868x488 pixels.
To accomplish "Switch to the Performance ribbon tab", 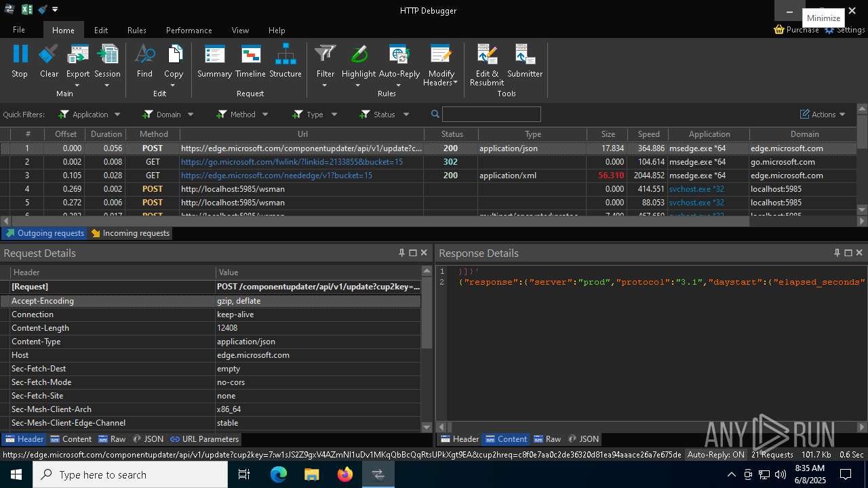I will tap(189, 30).
